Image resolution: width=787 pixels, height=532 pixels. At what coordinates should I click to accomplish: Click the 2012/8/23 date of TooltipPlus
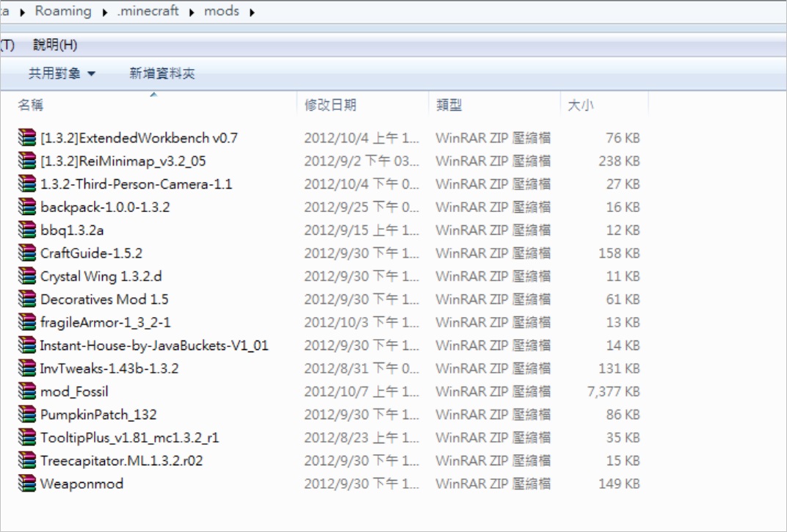coord(361,438)
